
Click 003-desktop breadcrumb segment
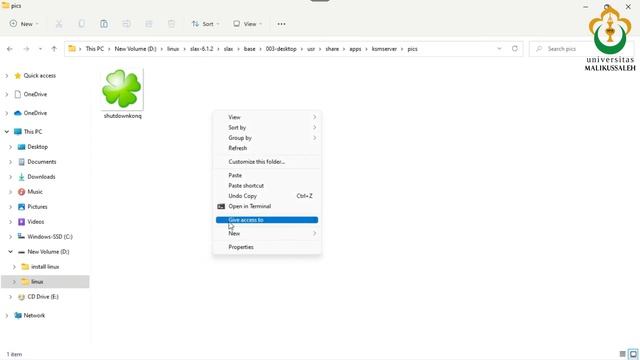[281, 49]
